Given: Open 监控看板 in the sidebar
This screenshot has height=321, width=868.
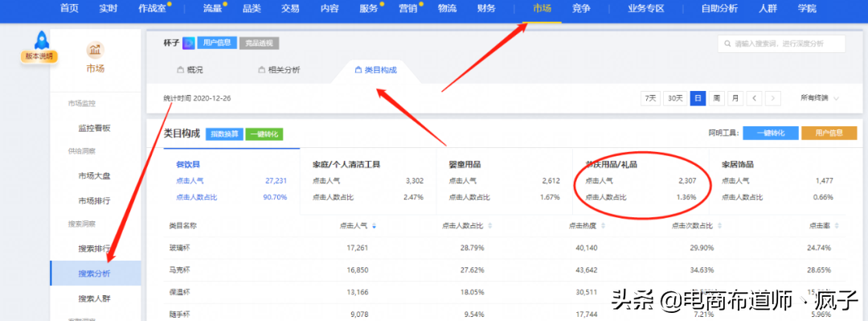Looking at the screenshot, I should click(x=95, y=128).
